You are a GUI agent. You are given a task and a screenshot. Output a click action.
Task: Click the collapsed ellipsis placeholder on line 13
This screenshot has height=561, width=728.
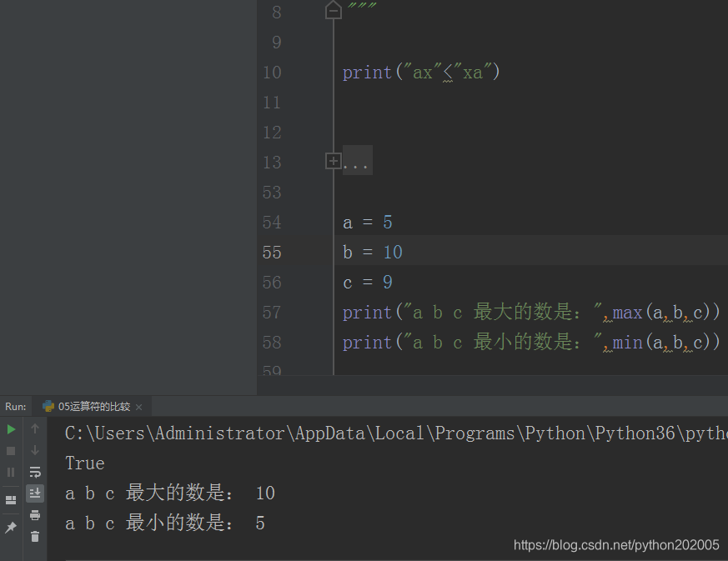(357, 161)
